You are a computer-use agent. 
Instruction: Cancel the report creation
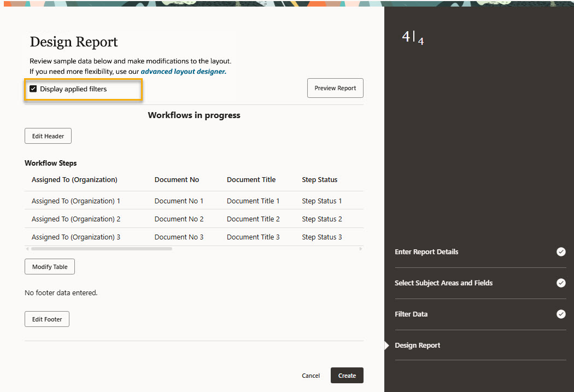(x=311, y=376)
